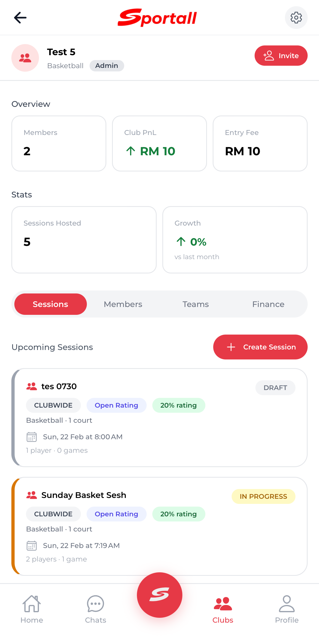Image resolution: width=319 pixels, height=644 pixels.
Task: Select the Open Rating badge on Sunday Basket Sesh
Action: (x=116, y=514)
